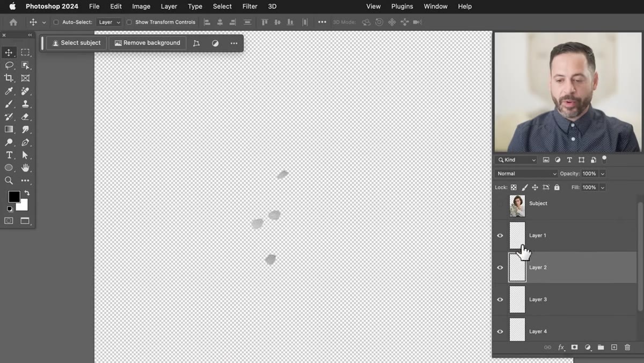
Task: Select the Lasso tool
Action: 9,66
